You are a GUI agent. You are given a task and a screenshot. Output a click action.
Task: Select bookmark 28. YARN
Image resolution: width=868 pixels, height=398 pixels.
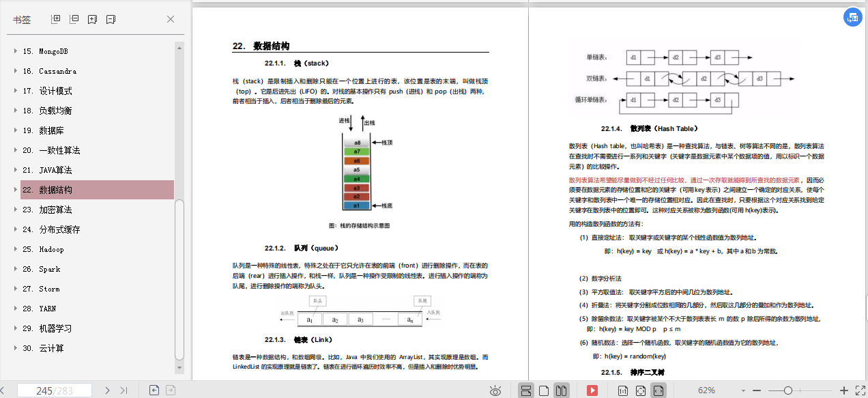[x=39, y=309]
